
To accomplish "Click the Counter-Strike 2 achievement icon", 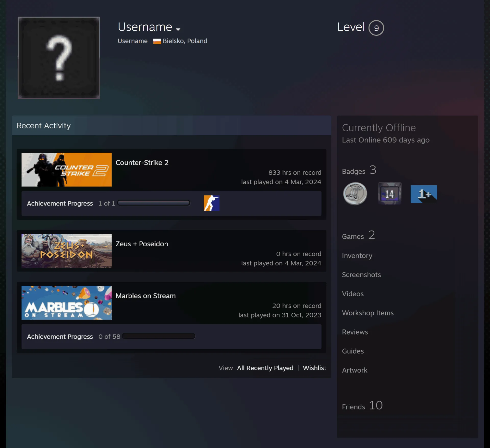I will tap(212, 203).
